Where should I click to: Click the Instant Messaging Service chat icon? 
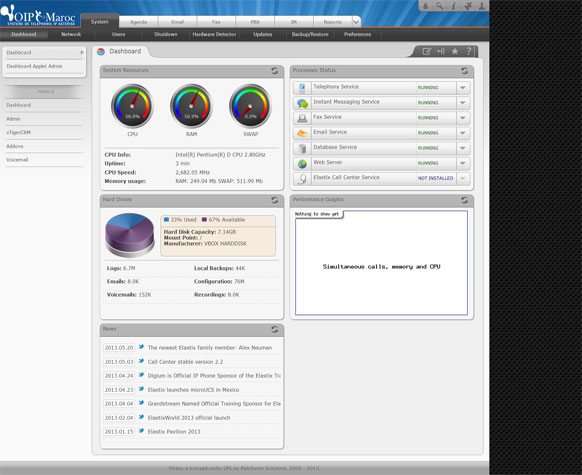[x=302, y=103]
